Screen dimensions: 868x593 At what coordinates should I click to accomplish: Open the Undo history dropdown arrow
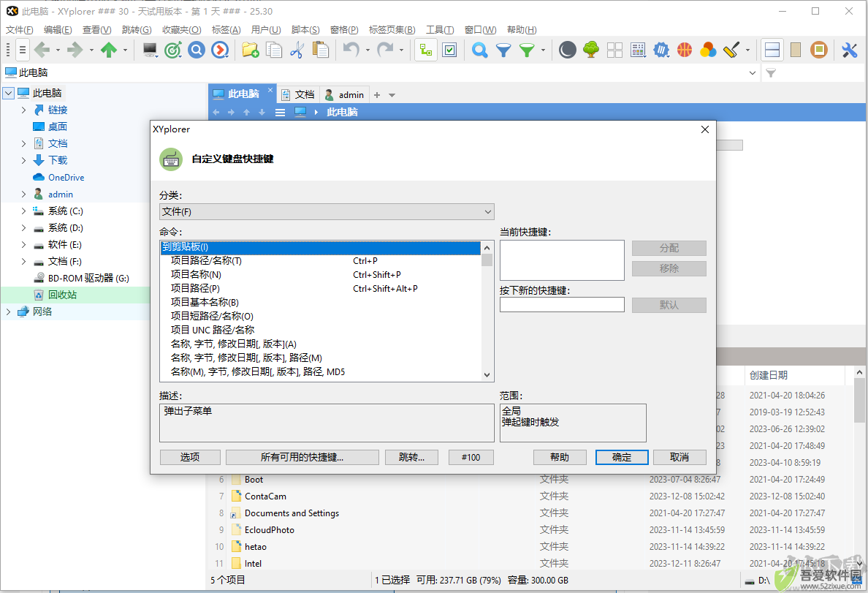tap(368, 50)
